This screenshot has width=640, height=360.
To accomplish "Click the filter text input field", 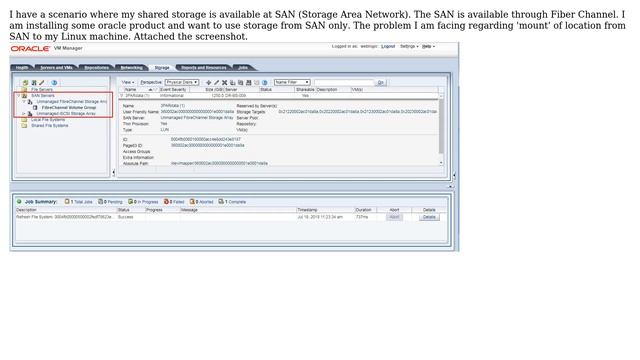I will (343, 82).
